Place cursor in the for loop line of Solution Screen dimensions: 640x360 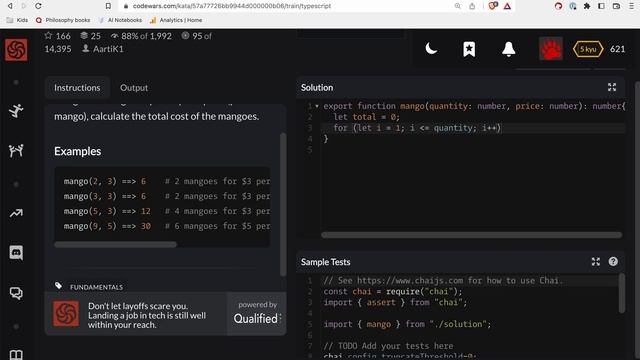[x=473, y=128]
